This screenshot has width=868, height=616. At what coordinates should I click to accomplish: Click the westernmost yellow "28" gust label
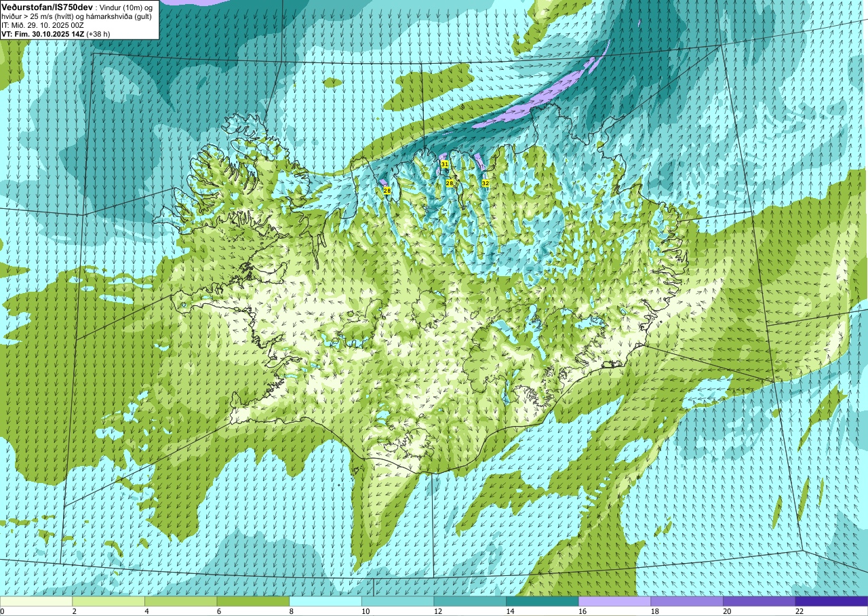pos(387,191)
